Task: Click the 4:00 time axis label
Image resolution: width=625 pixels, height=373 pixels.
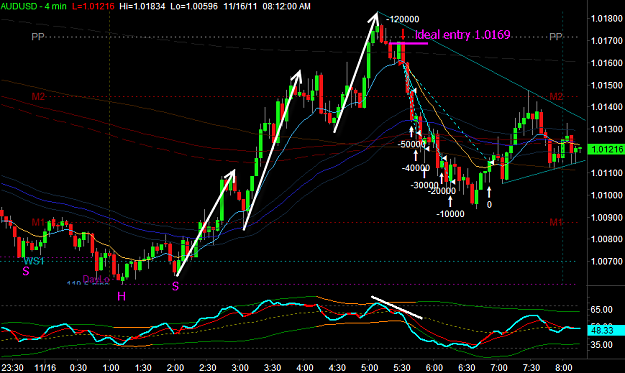Action: point(305,367)
